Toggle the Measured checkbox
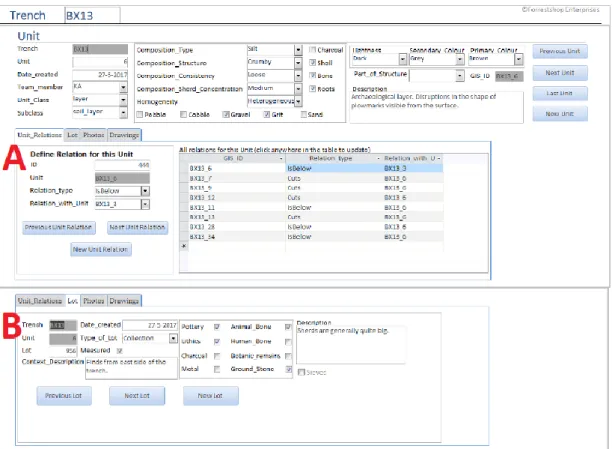Image resolution: width=612 pixels, height=449 pixels. pyautogui.click(x=120, y=351)
